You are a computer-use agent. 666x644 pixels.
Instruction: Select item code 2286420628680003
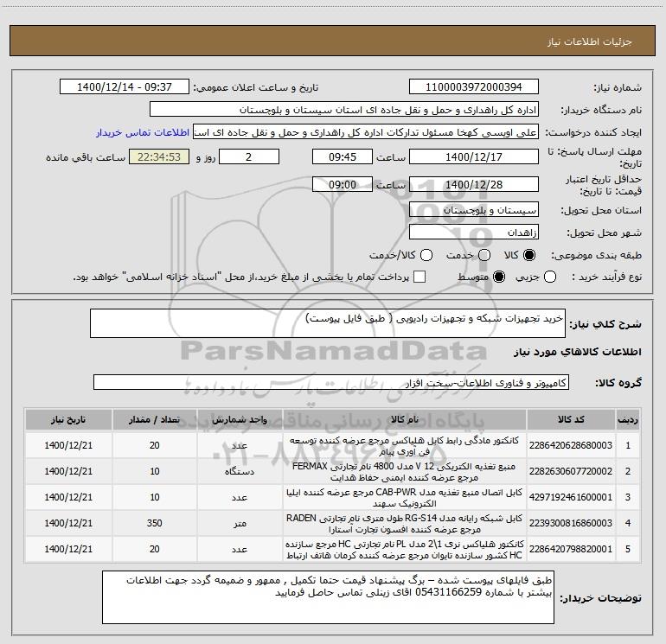(571, 445)
